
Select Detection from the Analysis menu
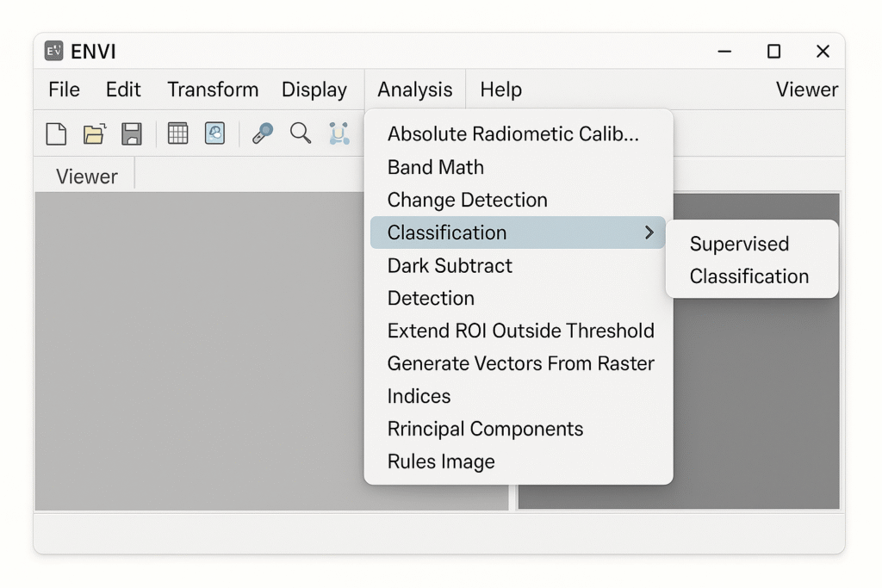coord(518,298)
